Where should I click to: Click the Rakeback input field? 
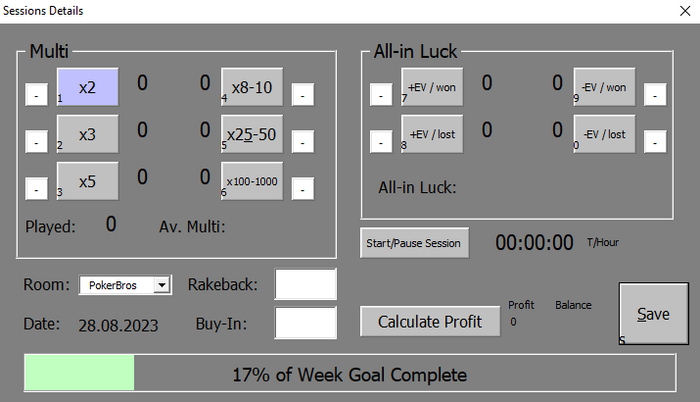tap(306, 284)
